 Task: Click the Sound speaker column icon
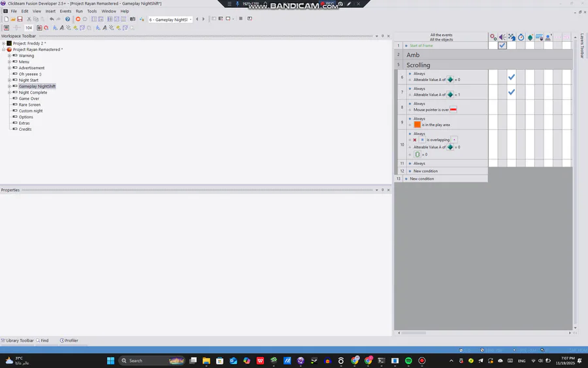[502, 37]
